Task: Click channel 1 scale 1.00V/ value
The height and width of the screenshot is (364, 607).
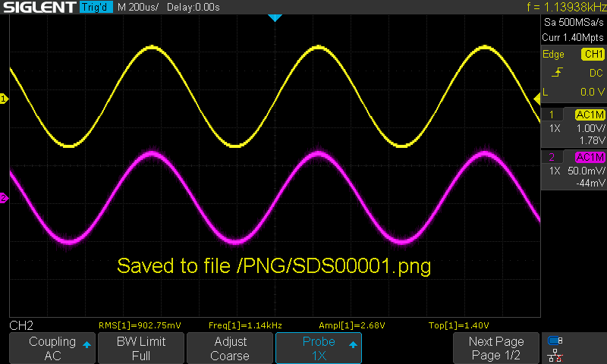Action: click(x=591, y=128)
